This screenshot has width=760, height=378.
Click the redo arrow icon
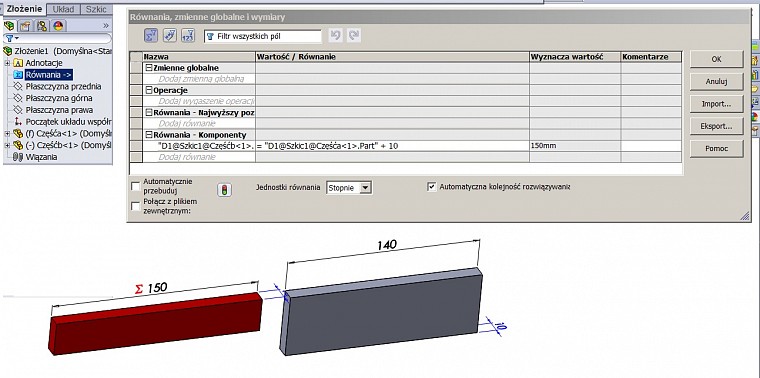(354, 35)
